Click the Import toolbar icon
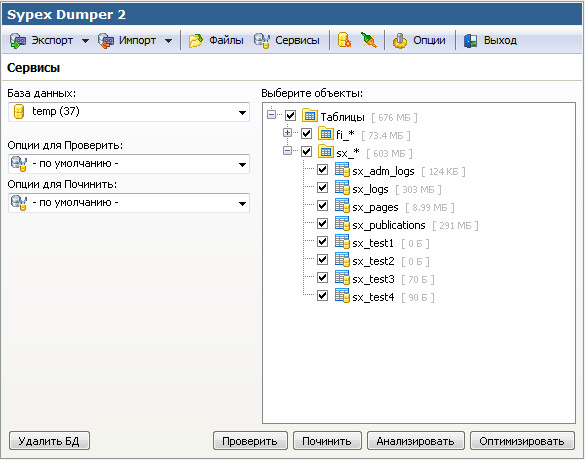Image resolution: width=587 pixels, height=460 pixels. pyautogui.click(x=106, y=40)
